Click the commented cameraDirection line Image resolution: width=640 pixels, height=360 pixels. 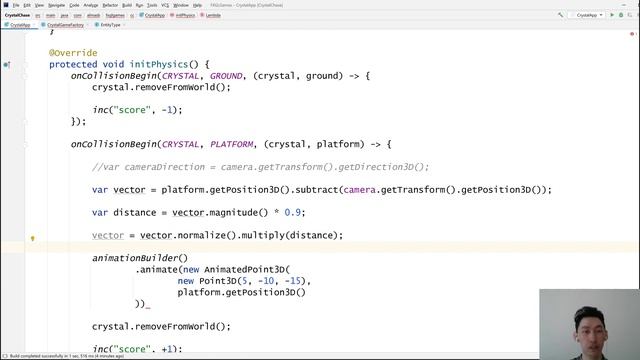click(260, 167)
